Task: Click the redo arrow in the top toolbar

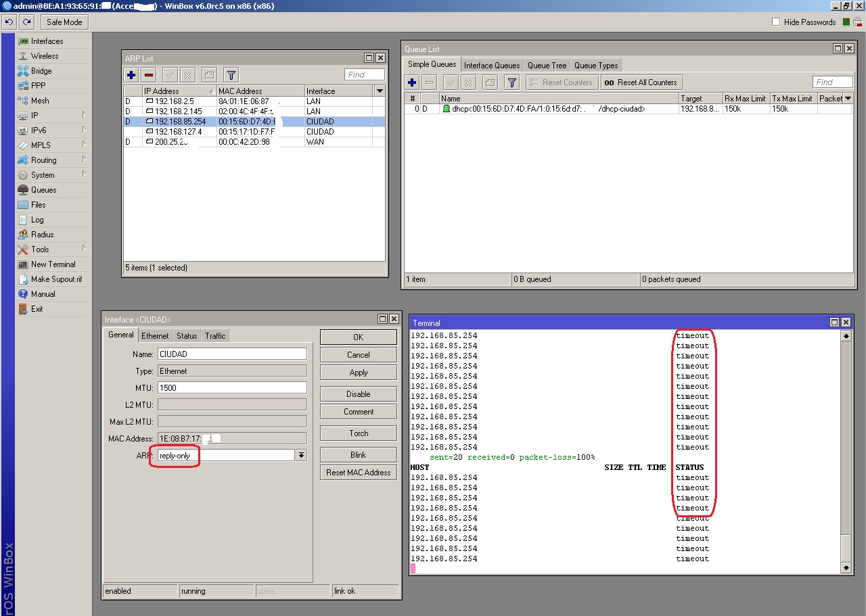Action: tap(26, 22)
